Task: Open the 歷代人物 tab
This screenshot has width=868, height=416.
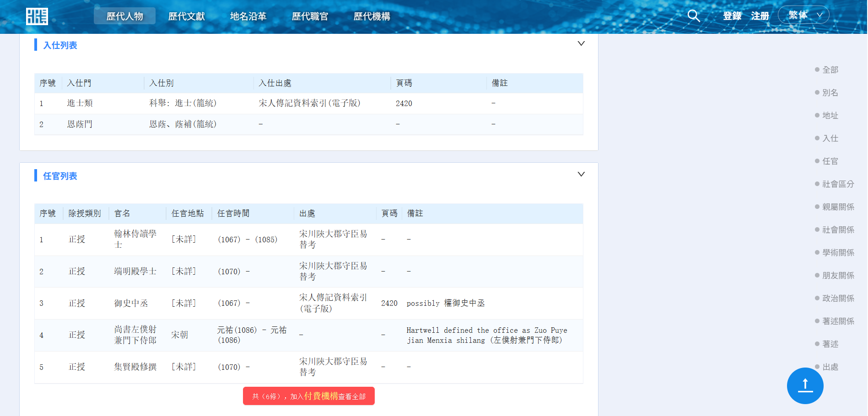Action: (x=124, y=16)
